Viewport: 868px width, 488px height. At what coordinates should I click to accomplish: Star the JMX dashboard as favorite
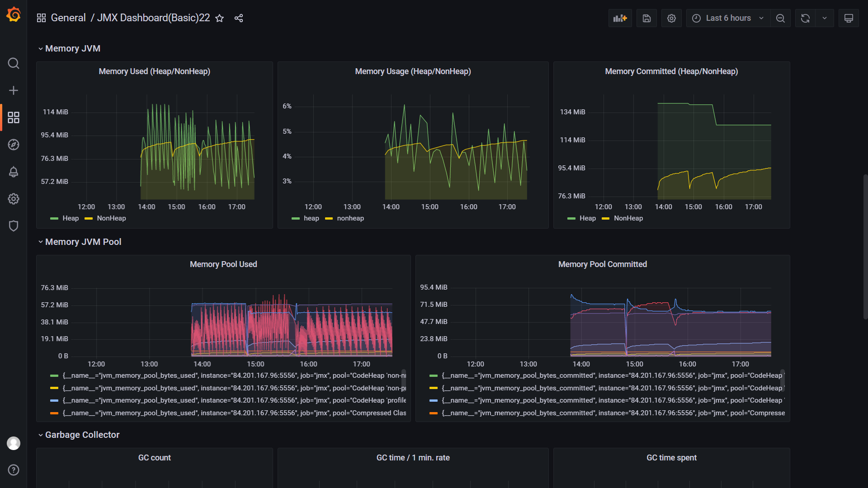tap(220, 18)
